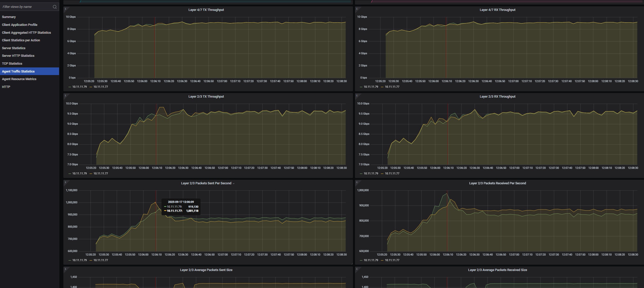Click the search magnifier icon in filter box

point(55,7)
